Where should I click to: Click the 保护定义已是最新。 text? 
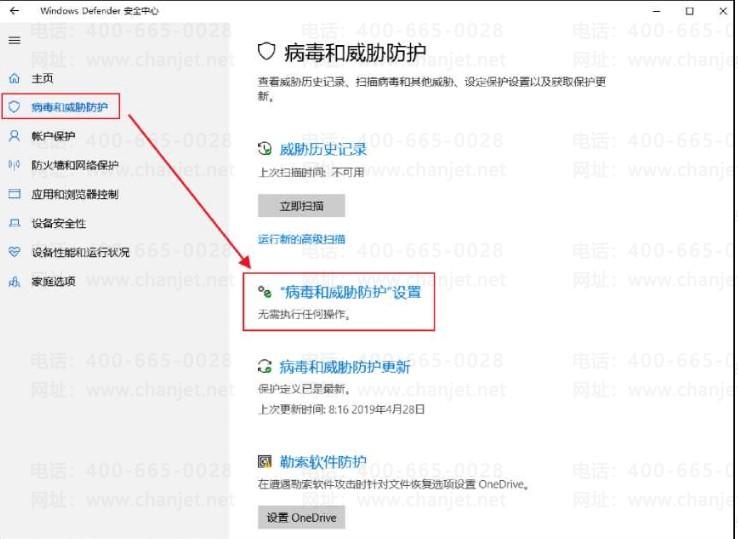304,389
